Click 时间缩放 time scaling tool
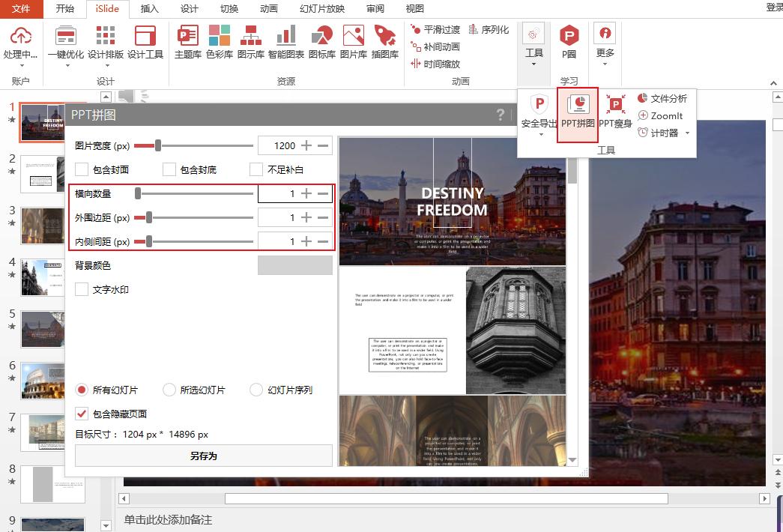 435,64
